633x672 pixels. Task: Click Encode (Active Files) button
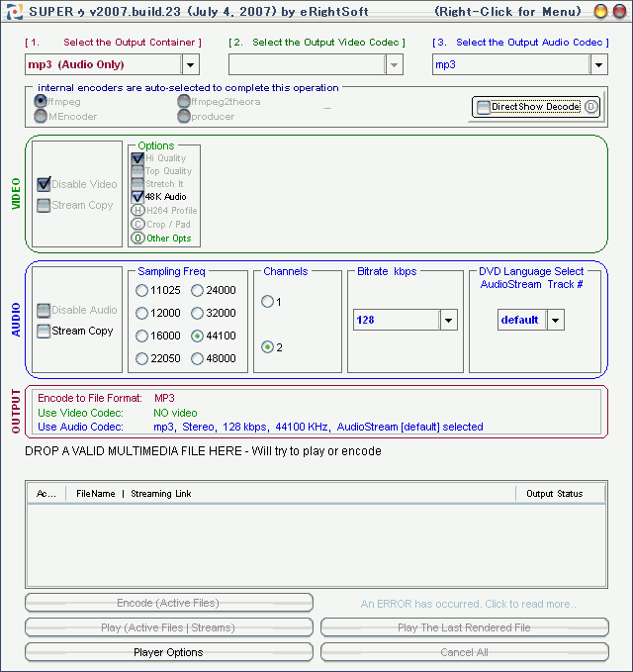tap(169, 603)
